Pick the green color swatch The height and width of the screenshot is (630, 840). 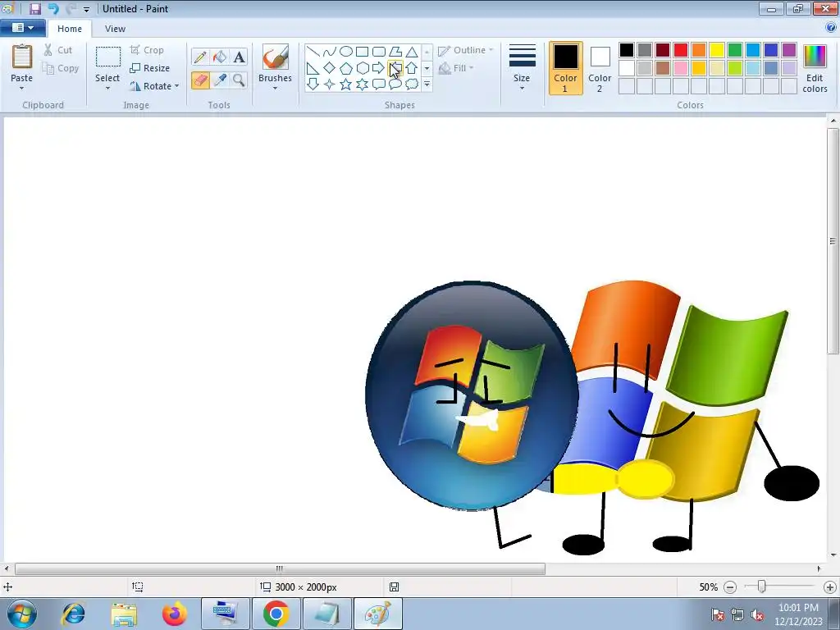tap(735, 50)
